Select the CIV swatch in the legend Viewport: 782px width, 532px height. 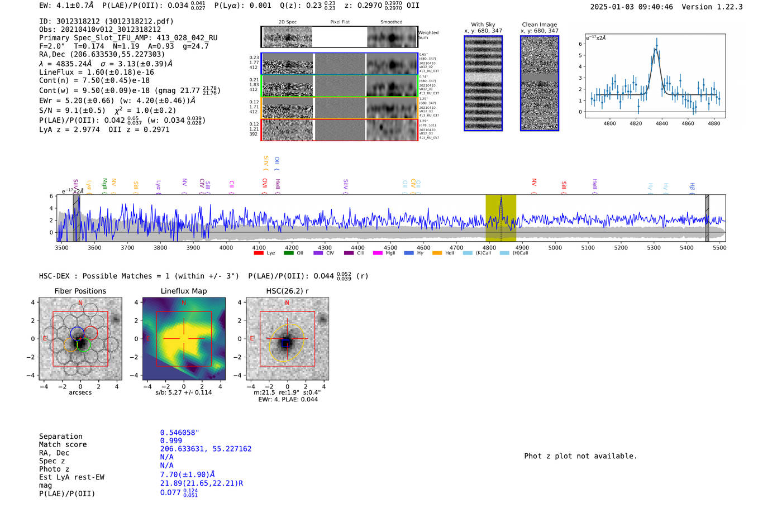pyautogui.click(x=318, y=253)
